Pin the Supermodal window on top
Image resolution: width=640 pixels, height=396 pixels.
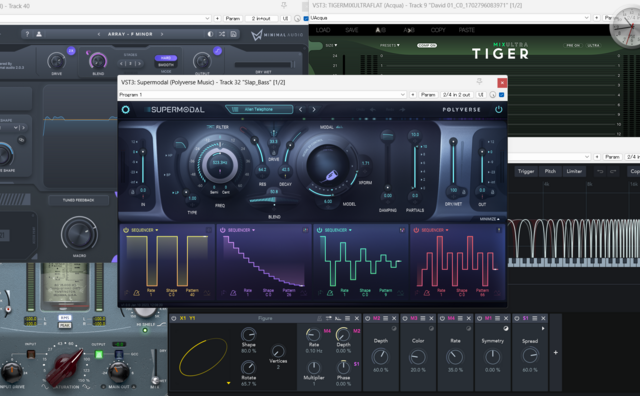pyautogui.click(x=480, y=82)
